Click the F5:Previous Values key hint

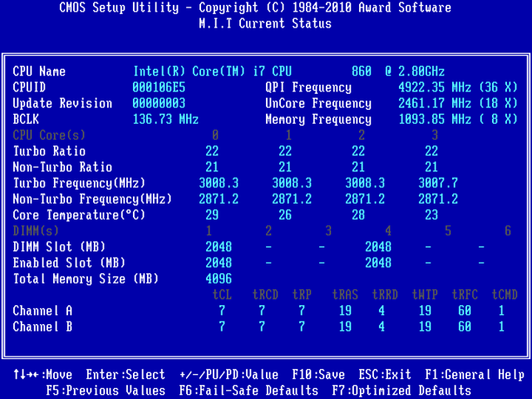pyautogui.click(x=106, y=391)
